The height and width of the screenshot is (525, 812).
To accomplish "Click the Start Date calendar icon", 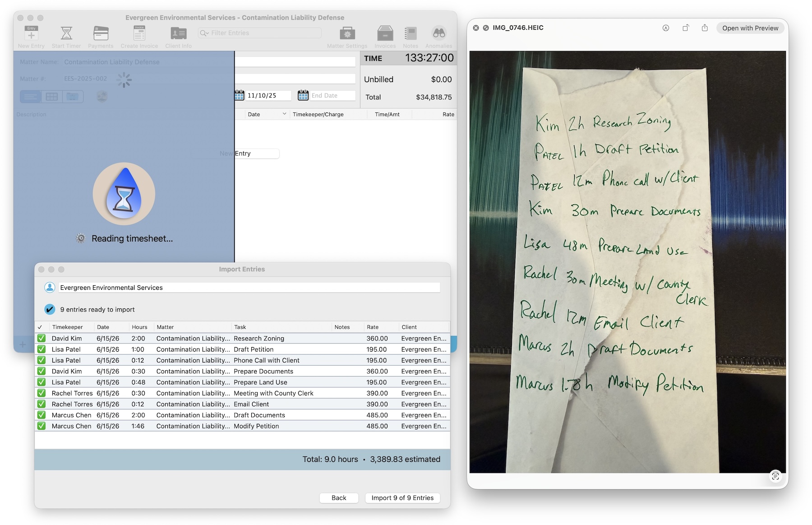I will tap(240, 95).
